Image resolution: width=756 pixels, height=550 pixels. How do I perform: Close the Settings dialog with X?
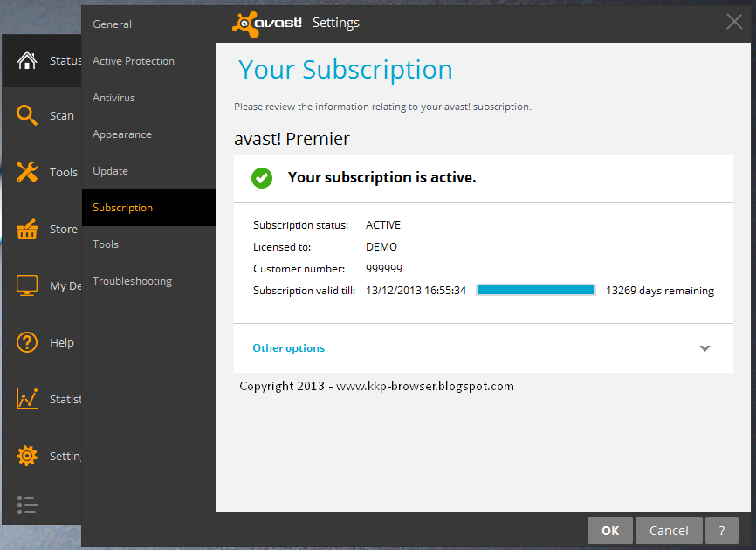click(x=734, y=21)
